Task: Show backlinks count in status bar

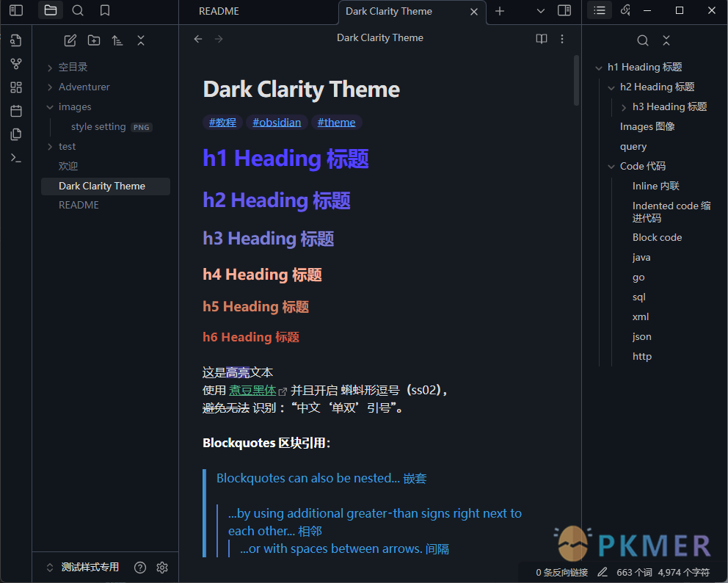Action: pos(562,572)
